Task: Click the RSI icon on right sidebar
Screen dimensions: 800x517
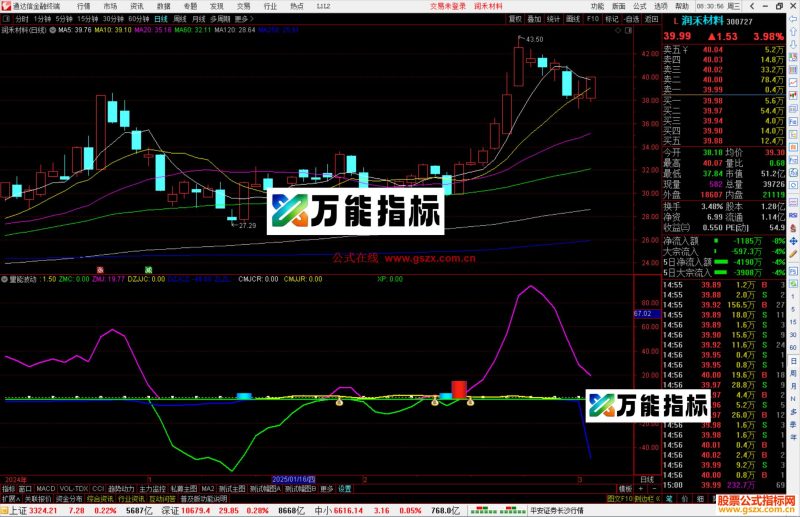Action: [793, 215]
